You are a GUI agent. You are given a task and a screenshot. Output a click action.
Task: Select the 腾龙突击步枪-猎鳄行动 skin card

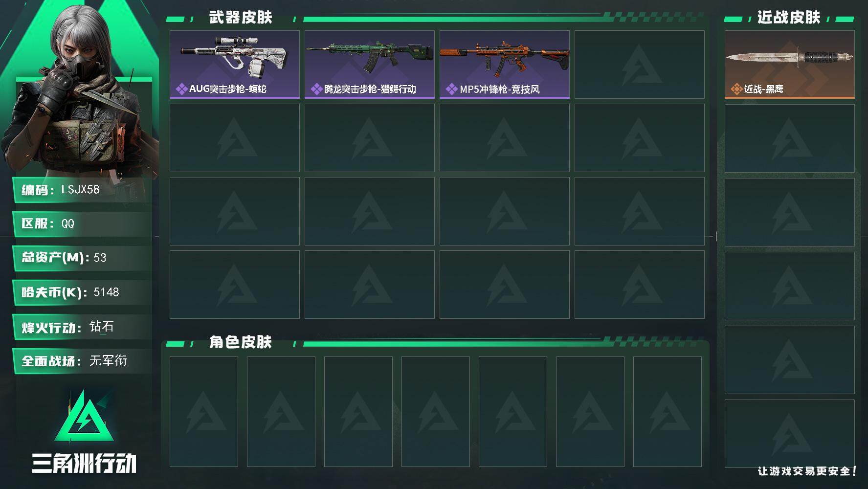pyautogui.click(x=370, y=65)
